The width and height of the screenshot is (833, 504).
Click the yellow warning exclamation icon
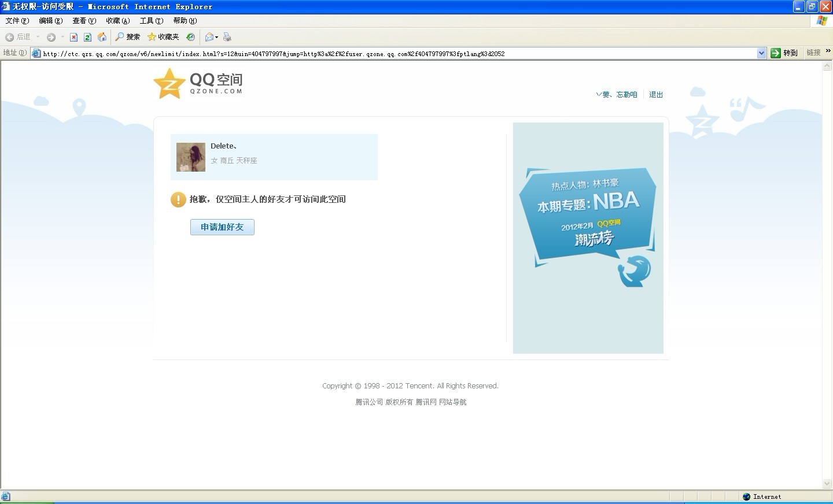pos(178,199)
